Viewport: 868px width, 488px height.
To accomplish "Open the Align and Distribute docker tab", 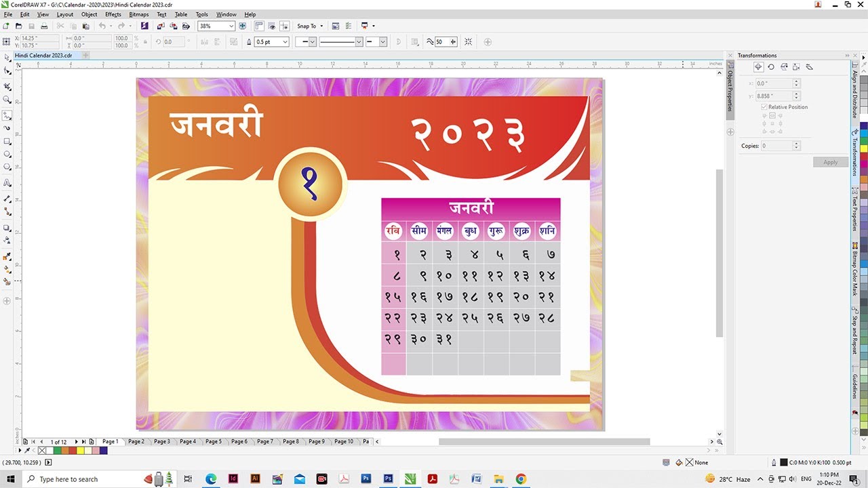I will (854, 93).
